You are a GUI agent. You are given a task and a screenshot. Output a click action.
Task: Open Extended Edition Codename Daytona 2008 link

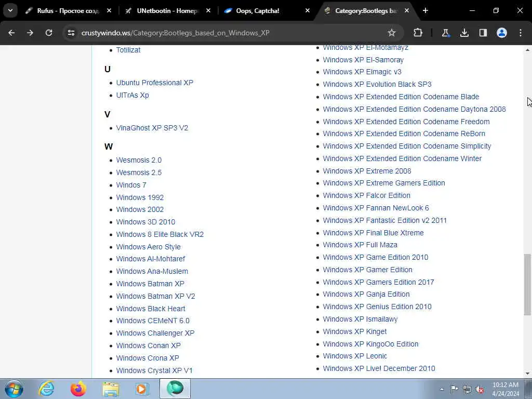(414, 109)
